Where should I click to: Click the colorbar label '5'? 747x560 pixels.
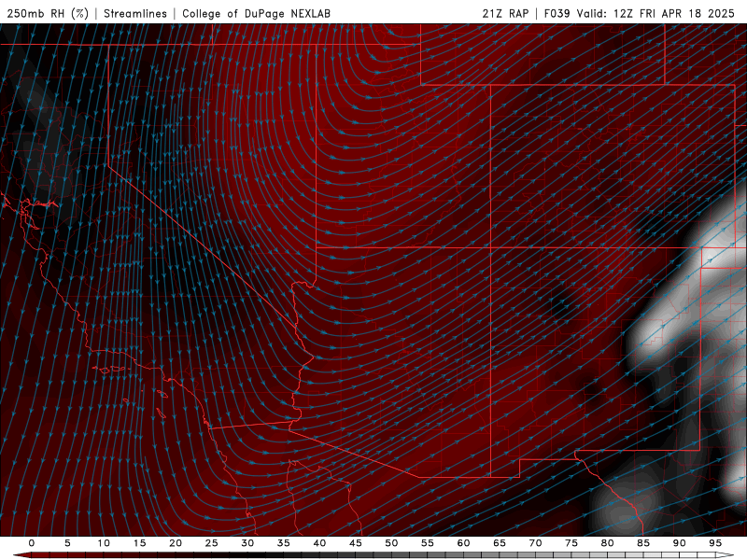tap(67, 543)
